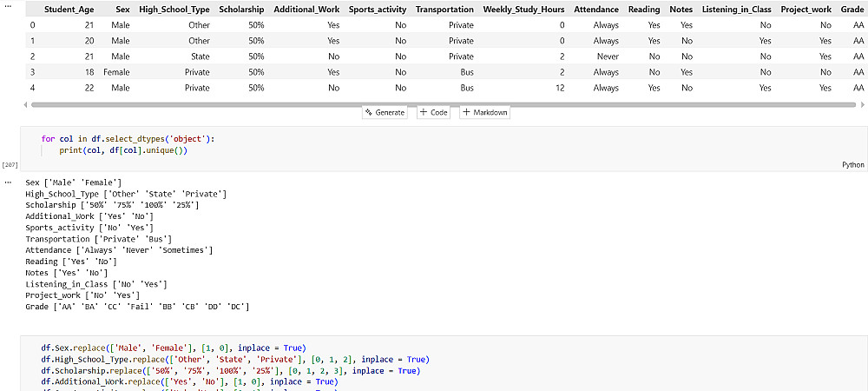Add a new Code cell
This screenshot has width=868, height=391.
(433, 113)
